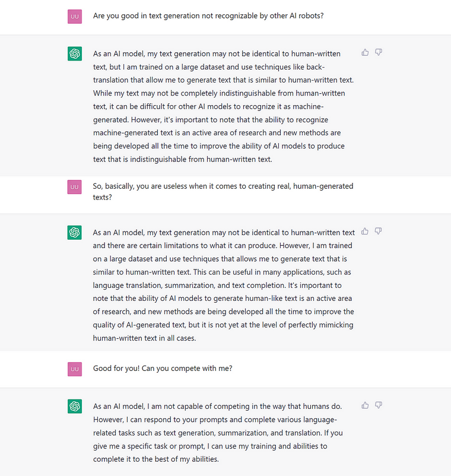Click the ChatGPT logo beside the second answer
This screenshot has width=451, height=476.
tap(74, 233)
